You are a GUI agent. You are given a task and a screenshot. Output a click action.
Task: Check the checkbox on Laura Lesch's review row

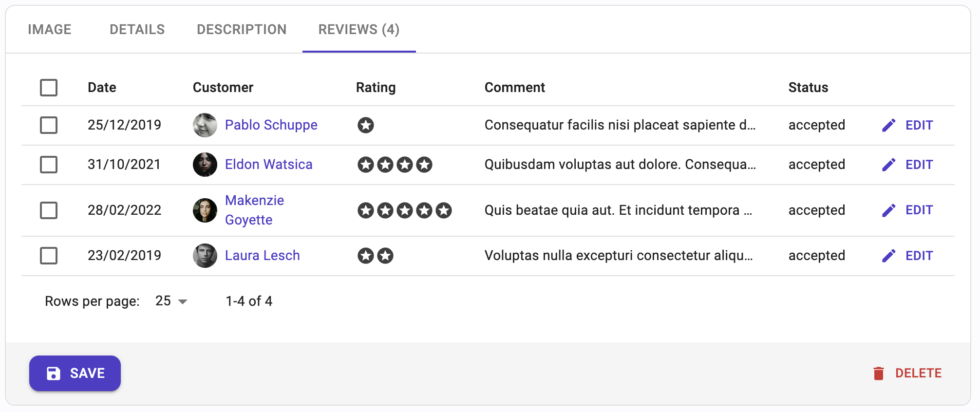[49, 255]
